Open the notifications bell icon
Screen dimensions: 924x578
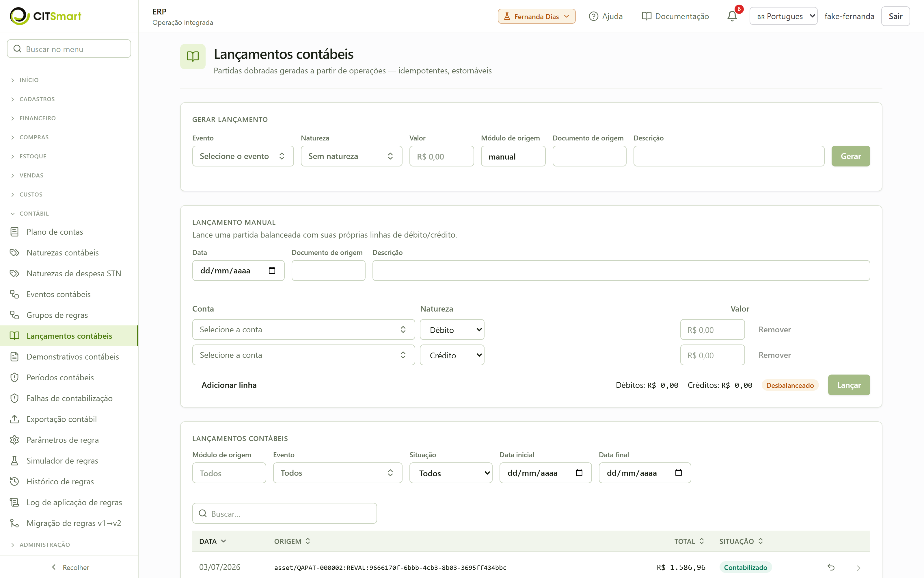tap(732, 16)
